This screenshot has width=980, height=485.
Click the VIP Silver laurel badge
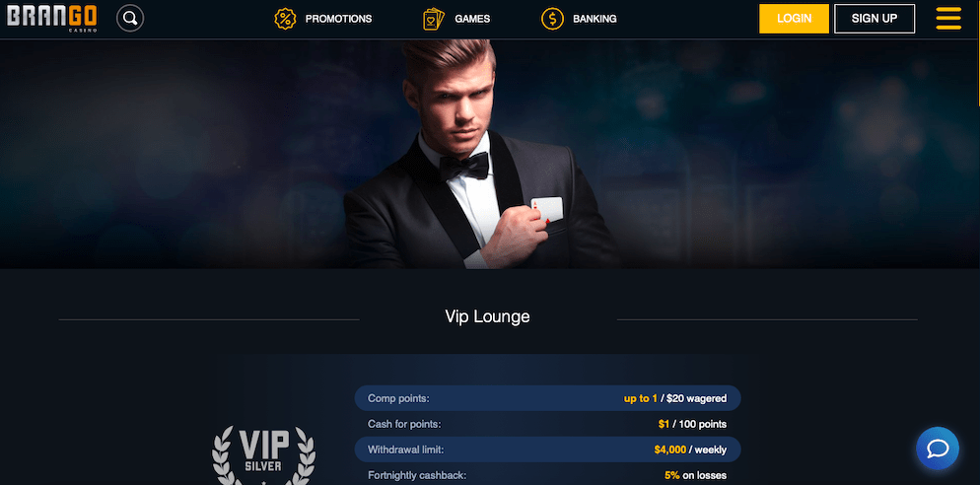click(x=263, y=455)
